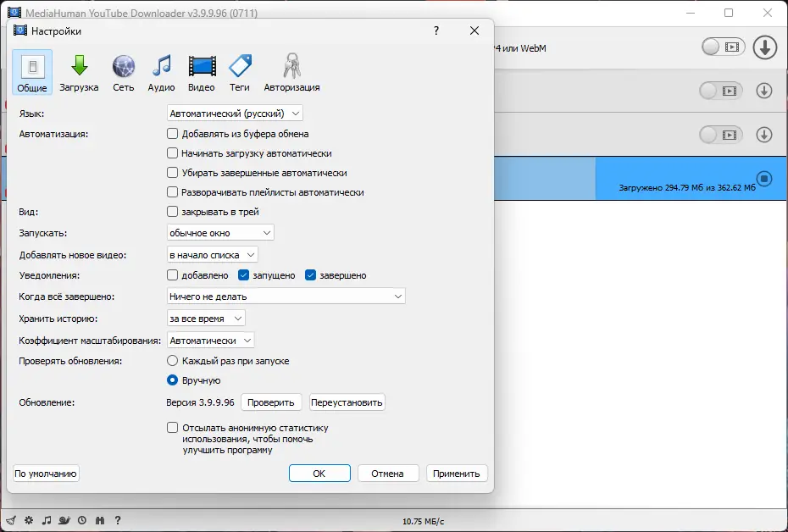Toggle the snail speed-limit icon
Image resolution: width=788 pixels, height=532 pixels.
[x=64, y=520]
